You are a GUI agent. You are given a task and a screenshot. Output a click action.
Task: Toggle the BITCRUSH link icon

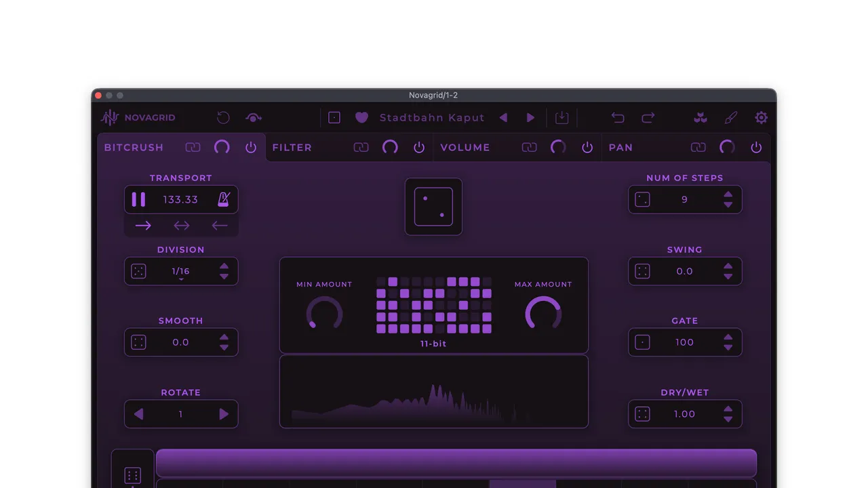tap(193, 147)
